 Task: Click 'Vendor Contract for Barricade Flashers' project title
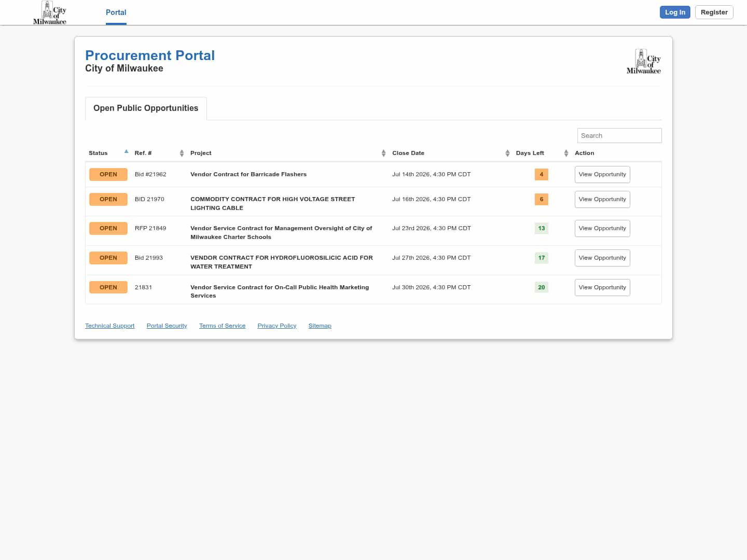[248, 175]
